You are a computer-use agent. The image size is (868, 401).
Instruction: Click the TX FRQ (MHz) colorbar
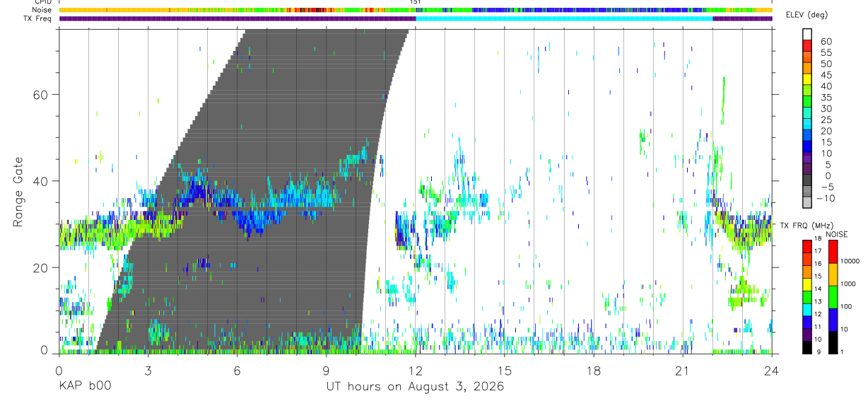tap(807, 296)
